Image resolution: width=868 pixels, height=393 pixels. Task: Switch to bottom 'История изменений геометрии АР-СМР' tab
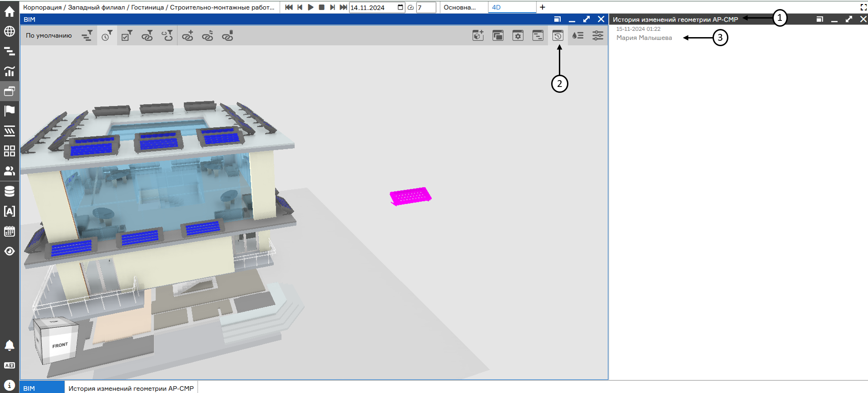click(131, 388)
